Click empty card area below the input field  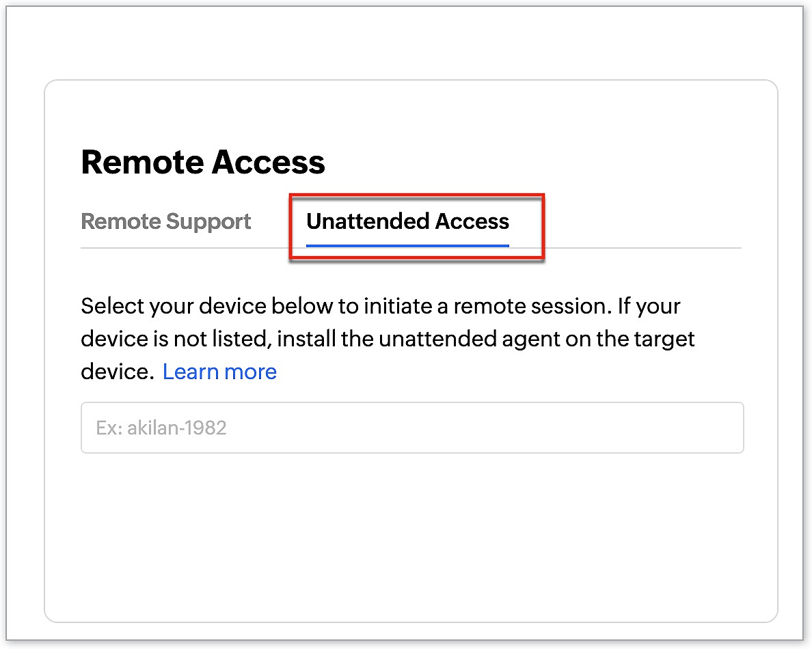pyautogui.click(x=410, y=533)
